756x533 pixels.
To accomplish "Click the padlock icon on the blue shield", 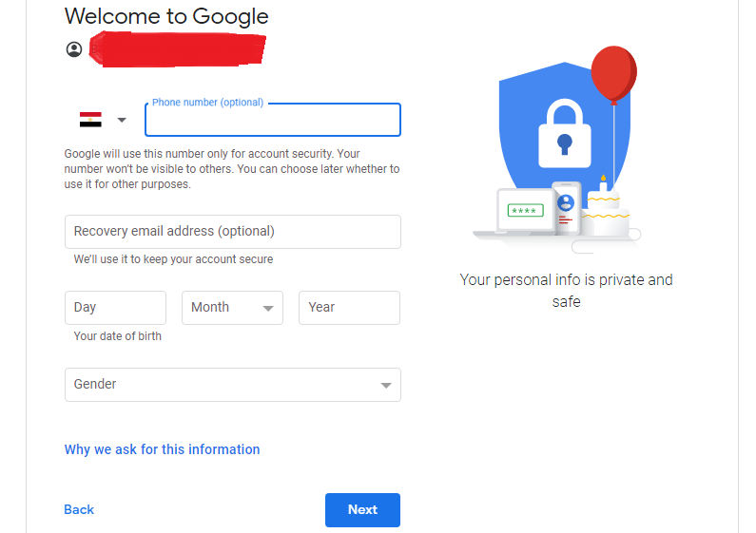I will coord(565,131).
